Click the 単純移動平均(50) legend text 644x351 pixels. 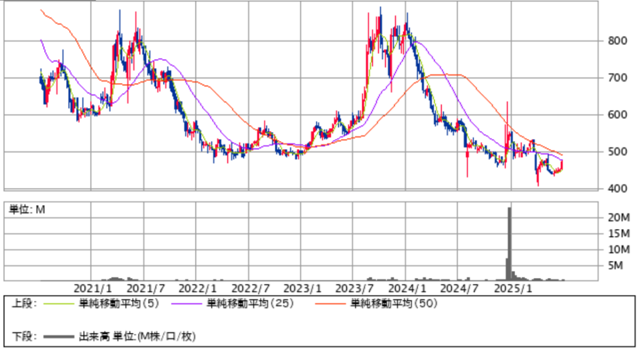pyautogui.click(x=394, y=304)
